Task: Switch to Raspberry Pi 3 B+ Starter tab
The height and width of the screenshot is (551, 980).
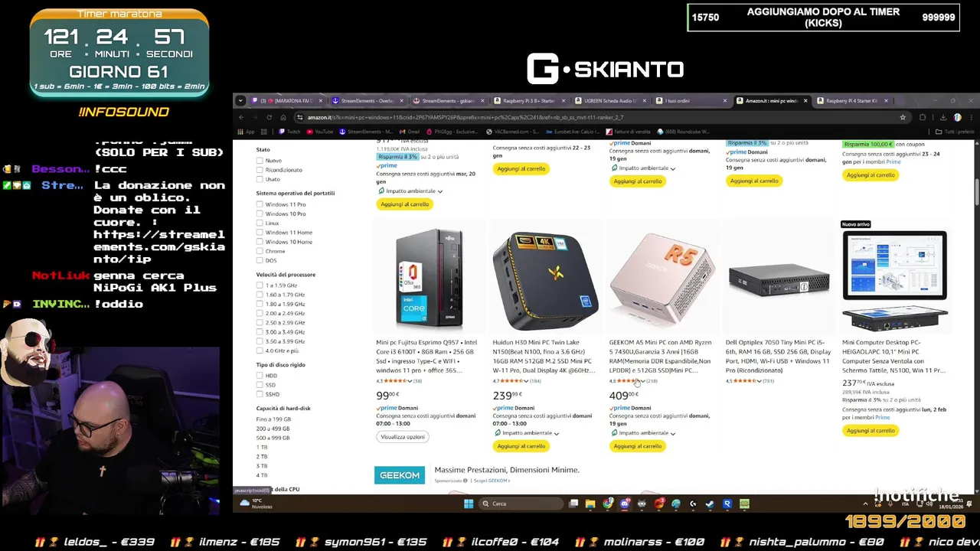Action: pyautogui.click(x=528, y=101)
